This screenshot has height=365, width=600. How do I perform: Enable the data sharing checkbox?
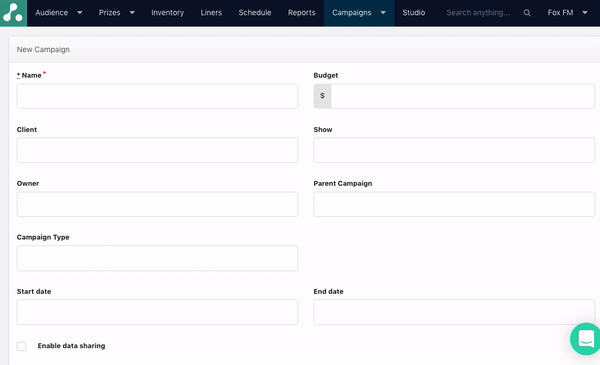(21, 346)
